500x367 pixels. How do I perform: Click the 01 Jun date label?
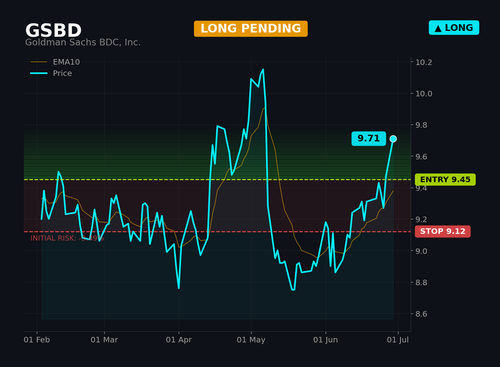pyautogui.click(x=325, y=340)
